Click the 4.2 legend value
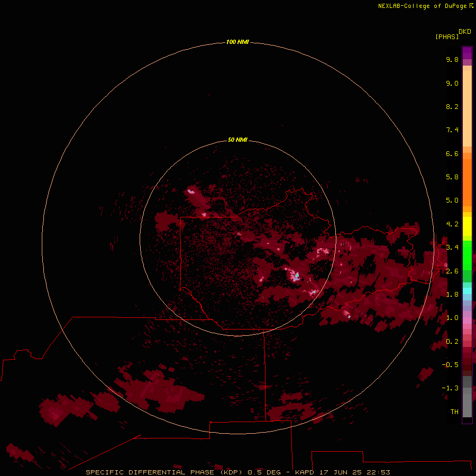This screenshot has width=476, height=476. (452, 224)
